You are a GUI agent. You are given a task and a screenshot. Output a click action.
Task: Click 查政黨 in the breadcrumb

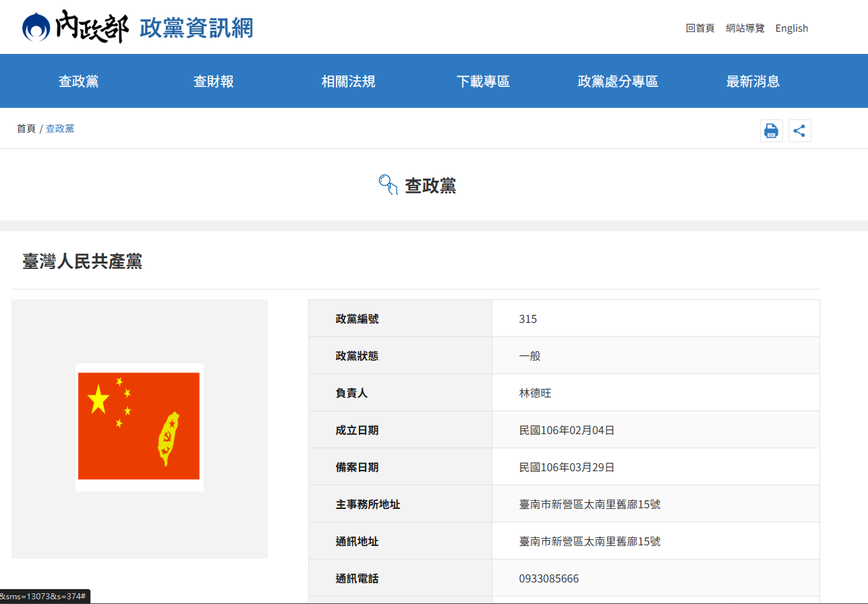(x=60, y=129)
